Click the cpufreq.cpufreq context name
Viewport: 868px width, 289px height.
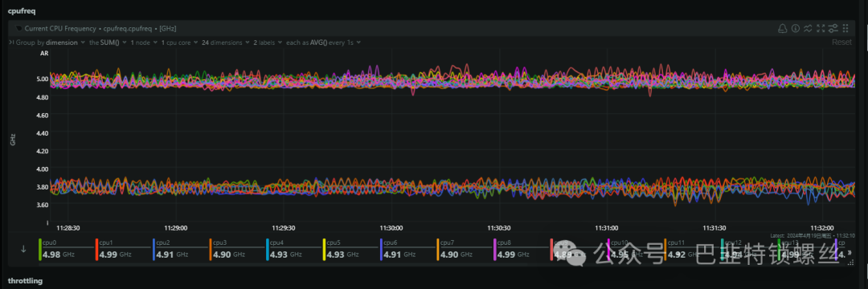pos(128,28)
